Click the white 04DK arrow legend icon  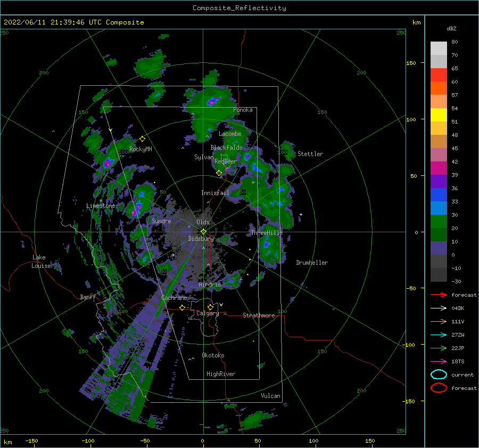click(x=439, y=308)
